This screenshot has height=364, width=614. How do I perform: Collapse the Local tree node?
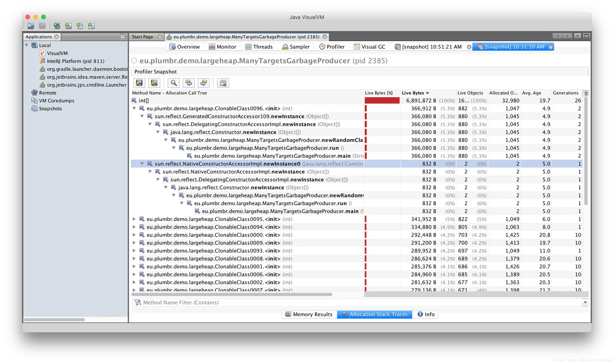27,45
